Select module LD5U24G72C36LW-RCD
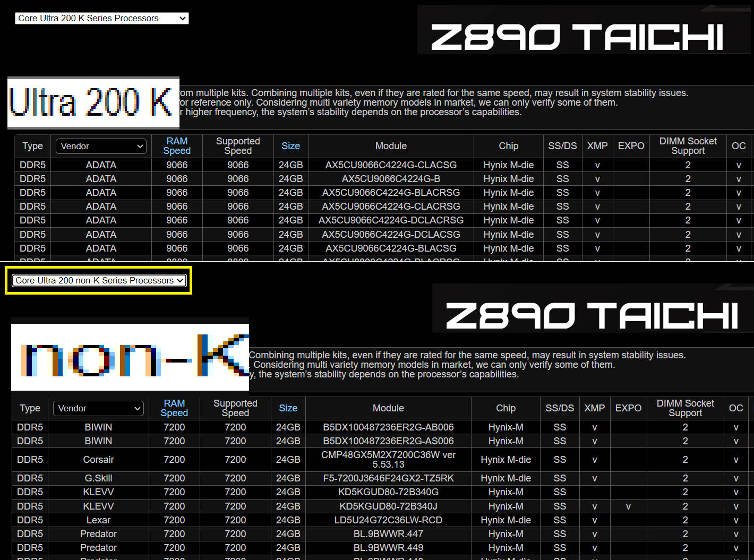 [x=388, y=520]
